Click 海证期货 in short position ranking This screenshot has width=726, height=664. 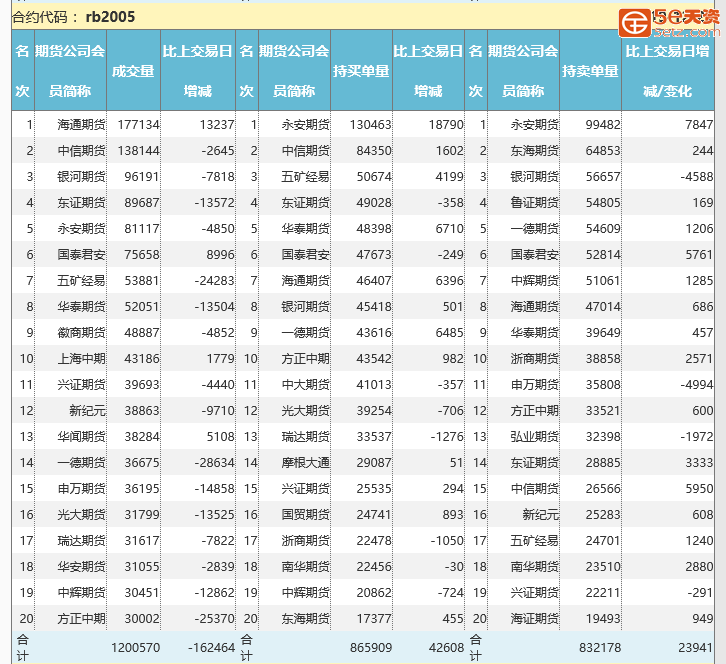(x=535, y=618)
